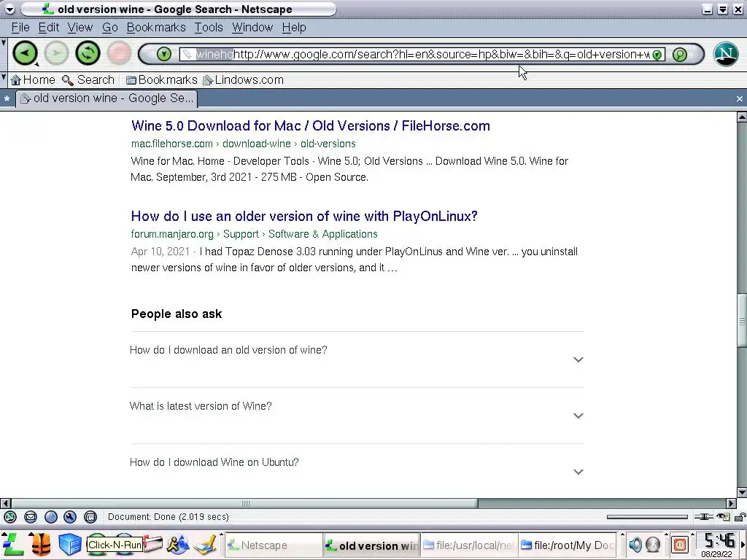Click the cookie/privacy eye icon in status bar

point(723,517)
